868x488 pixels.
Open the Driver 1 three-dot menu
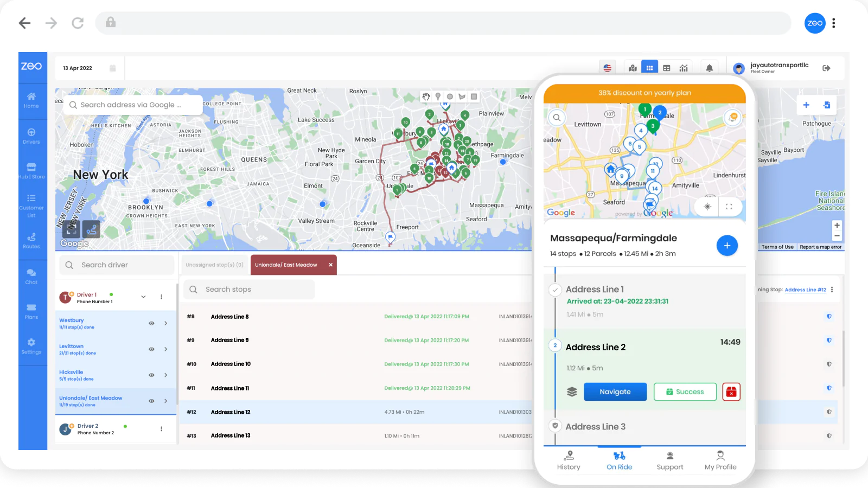click(x=161, y=297)
